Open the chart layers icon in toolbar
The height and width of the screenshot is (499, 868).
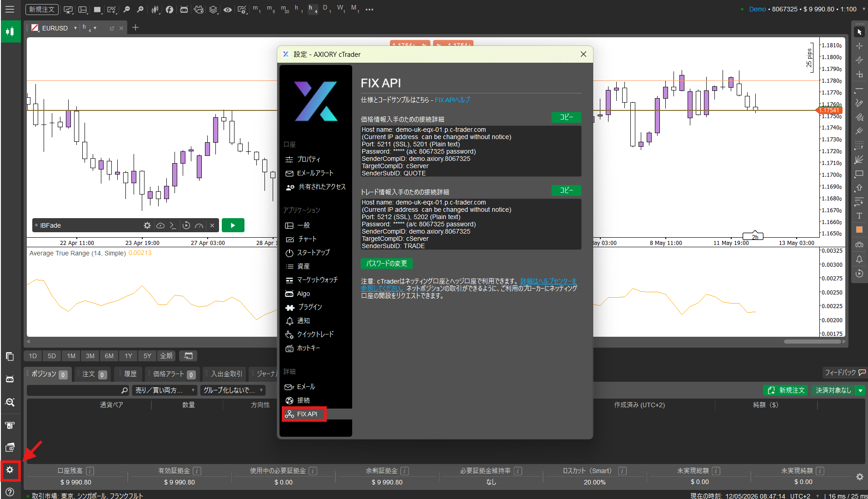coord(213,9)
